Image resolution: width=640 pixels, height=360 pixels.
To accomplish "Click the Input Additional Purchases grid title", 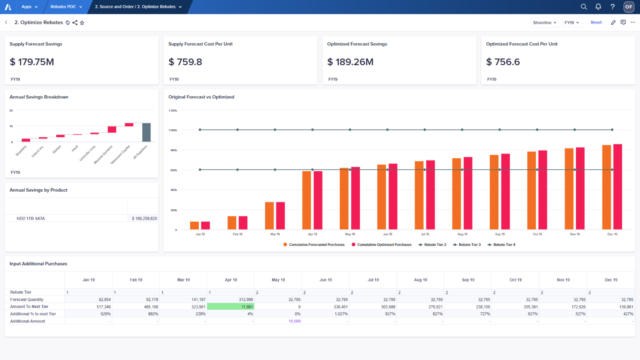I will (38, 264).
